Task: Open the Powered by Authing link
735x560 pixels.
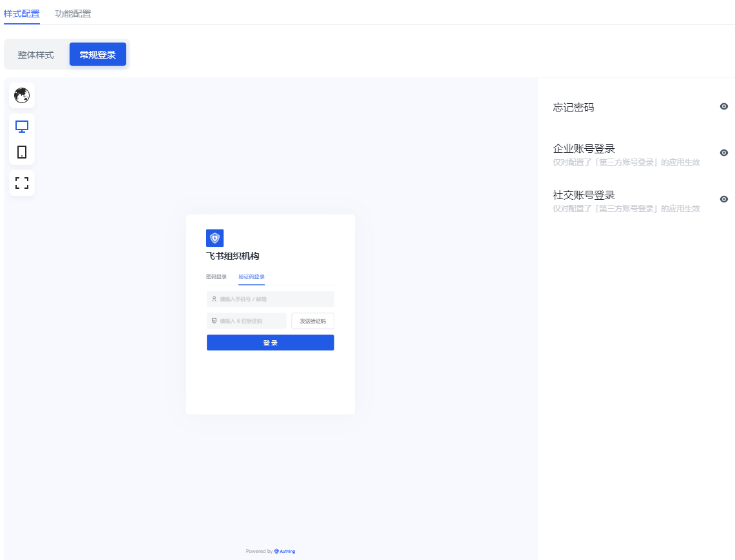Action: click(271, 552)
